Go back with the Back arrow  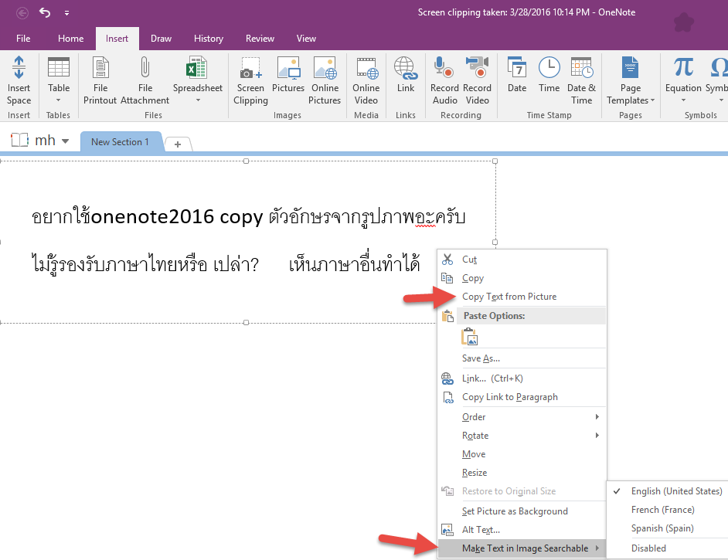coord(22,13)
